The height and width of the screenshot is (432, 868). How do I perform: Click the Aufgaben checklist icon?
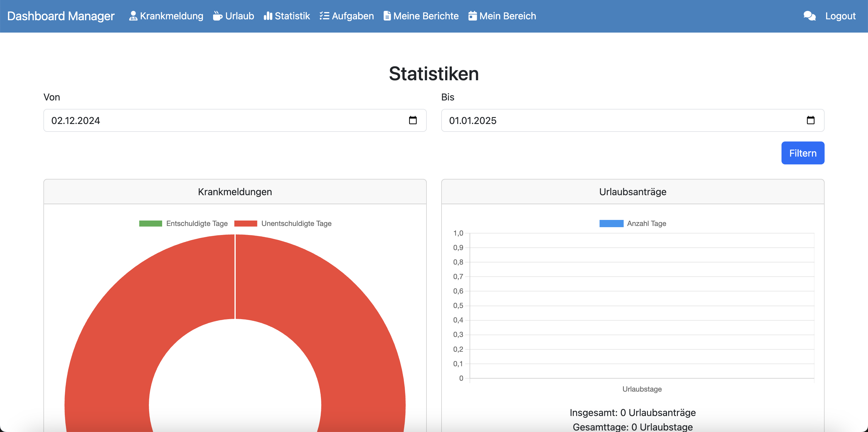pos(324,16)
